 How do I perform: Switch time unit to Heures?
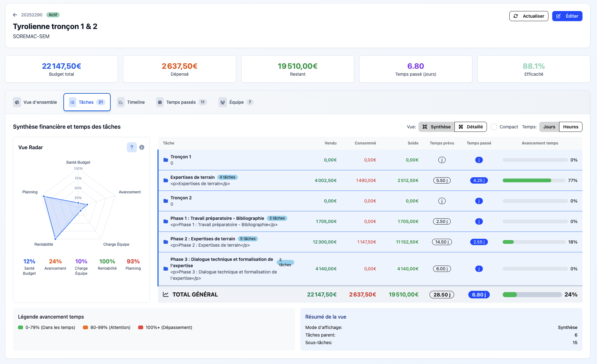click(x=571, y=127)
